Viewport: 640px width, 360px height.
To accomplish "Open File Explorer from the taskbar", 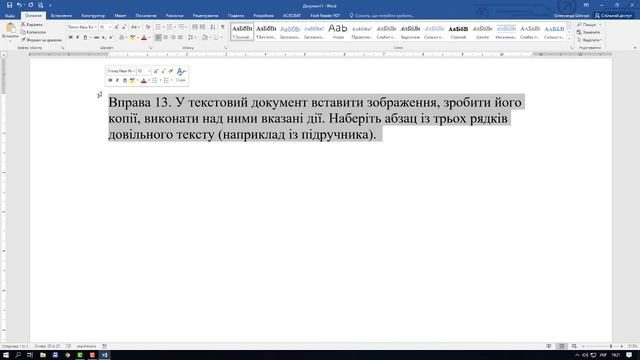I will click(43, 355).
